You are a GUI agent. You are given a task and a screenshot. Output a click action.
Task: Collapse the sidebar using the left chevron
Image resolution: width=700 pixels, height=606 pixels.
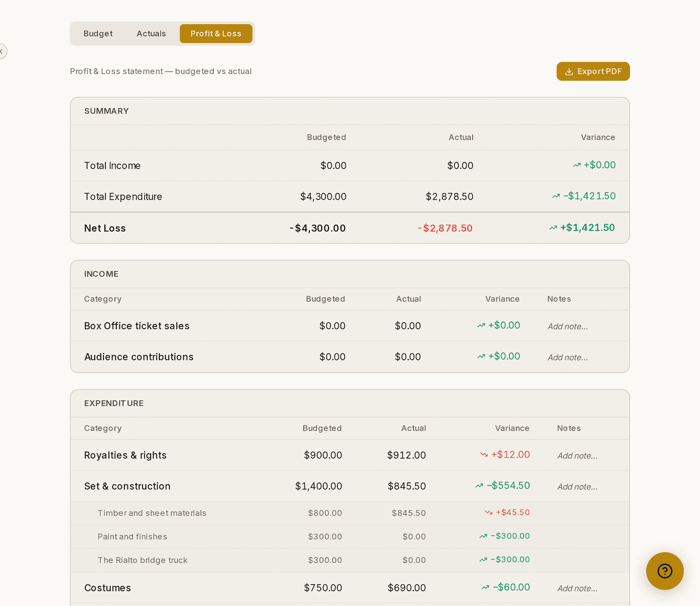coord(1,51)
